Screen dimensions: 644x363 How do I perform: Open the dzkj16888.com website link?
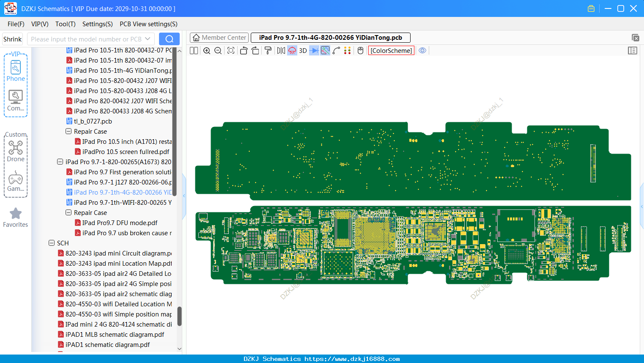(352, 359)
